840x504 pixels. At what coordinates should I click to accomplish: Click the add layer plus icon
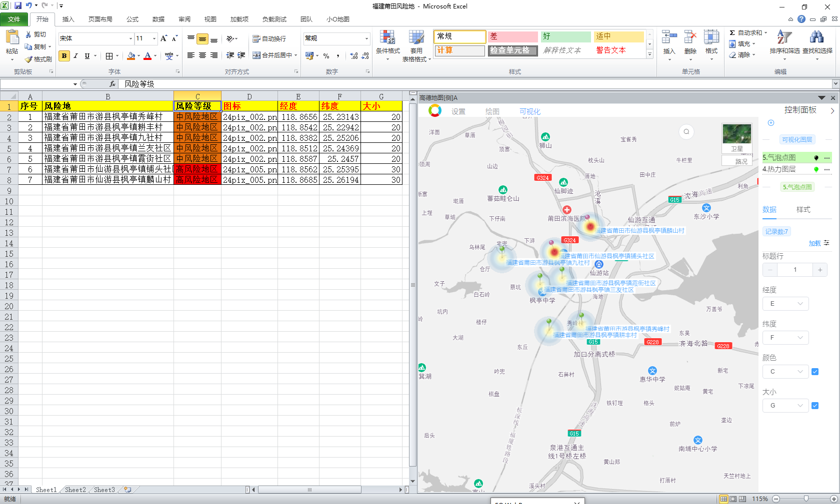pos(770,123)
